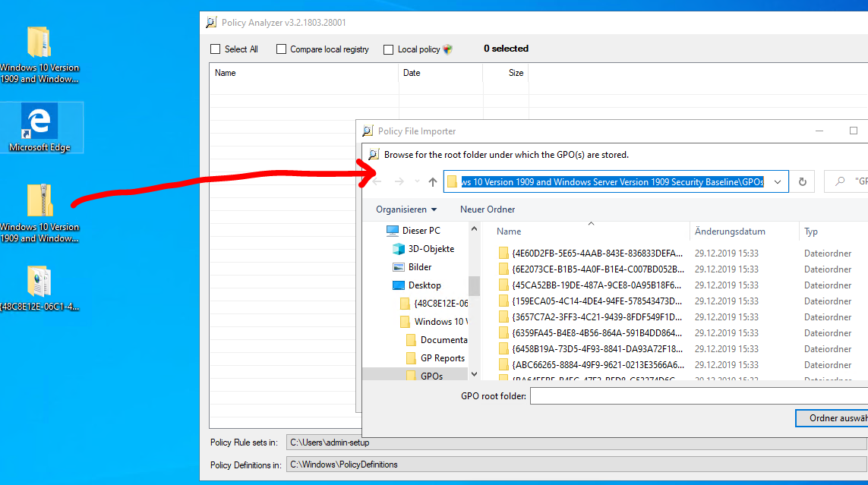Select {48C8E12E-06 folder in tree
This screenshot has width=868, height=485.
coord(434,304)
